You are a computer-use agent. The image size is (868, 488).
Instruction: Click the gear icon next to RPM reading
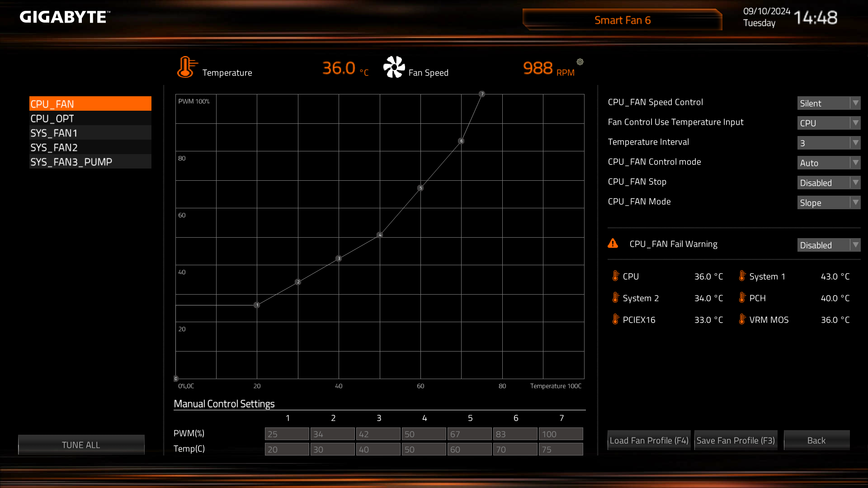click(x=580, y=62)
